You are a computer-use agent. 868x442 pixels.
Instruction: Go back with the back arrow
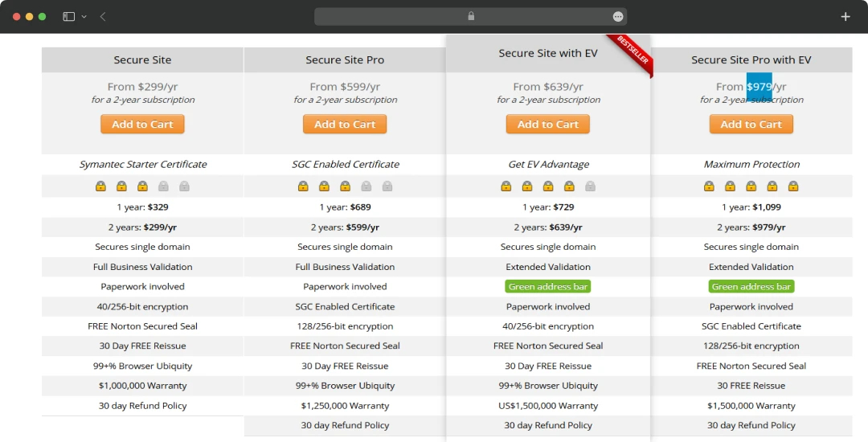click(x=103, y=17)
